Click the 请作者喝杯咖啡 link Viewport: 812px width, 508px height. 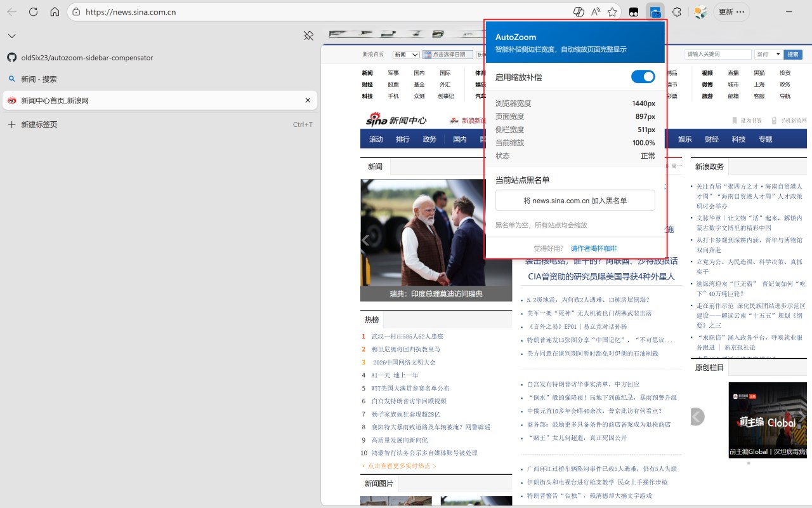click(x=594, y=248)
